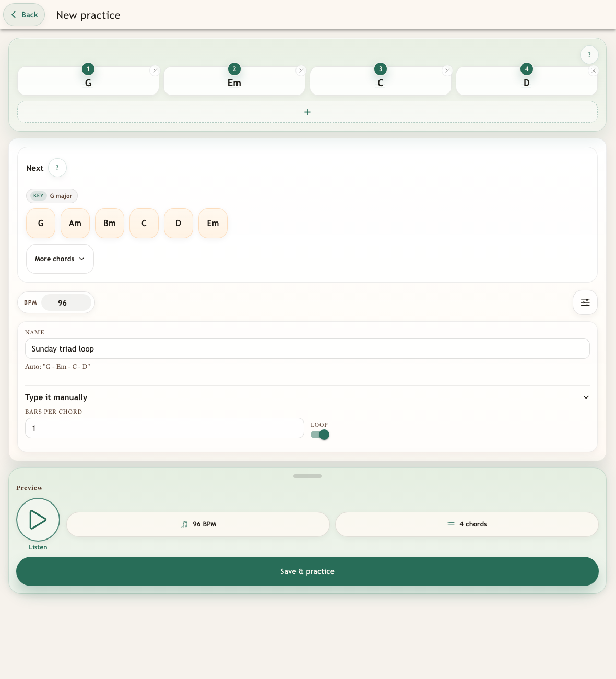Add the suggested G chord
The image size is (616, 679).
pos(41,223)
